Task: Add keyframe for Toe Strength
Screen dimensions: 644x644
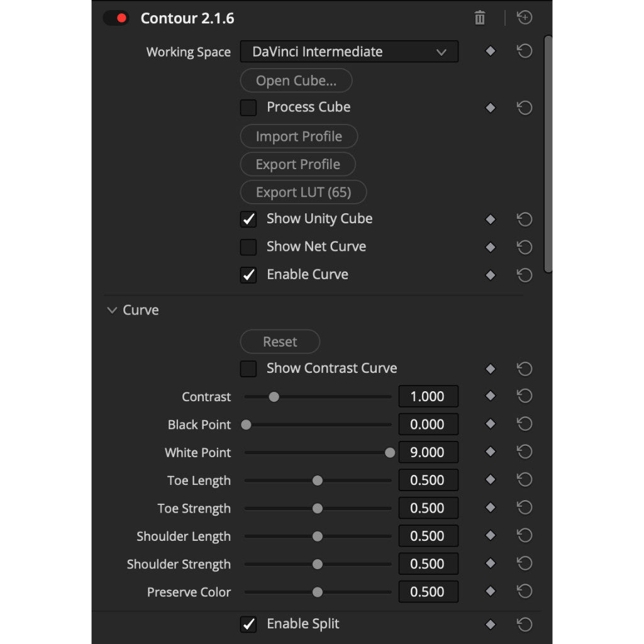Action: [491, 508]
